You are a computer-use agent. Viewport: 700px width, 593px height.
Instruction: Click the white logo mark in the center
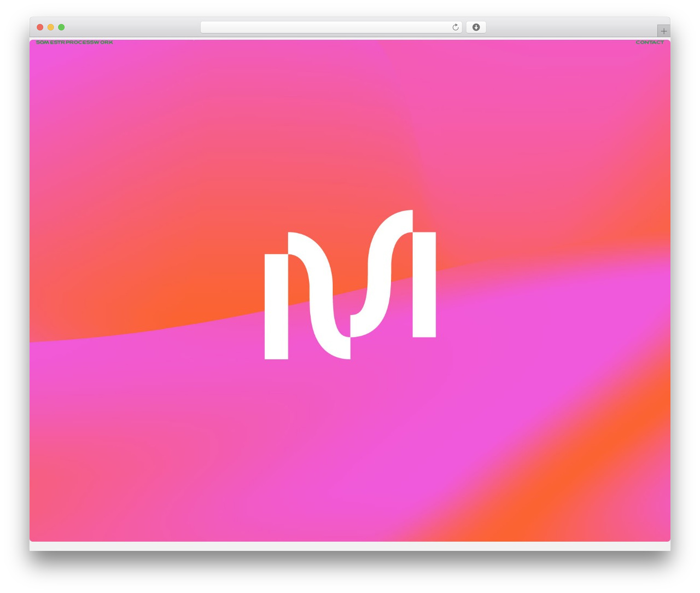tap(350, 284)
